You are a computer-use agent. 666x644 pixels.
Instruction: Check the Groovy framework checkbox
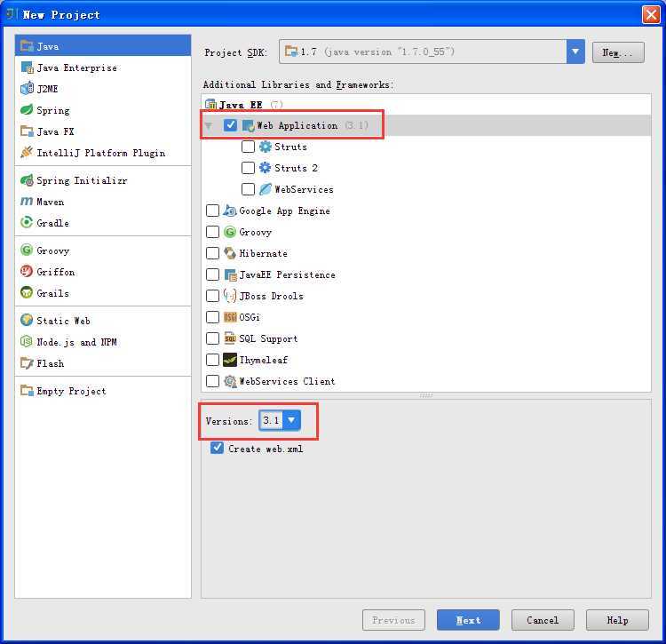pos(212,232)
